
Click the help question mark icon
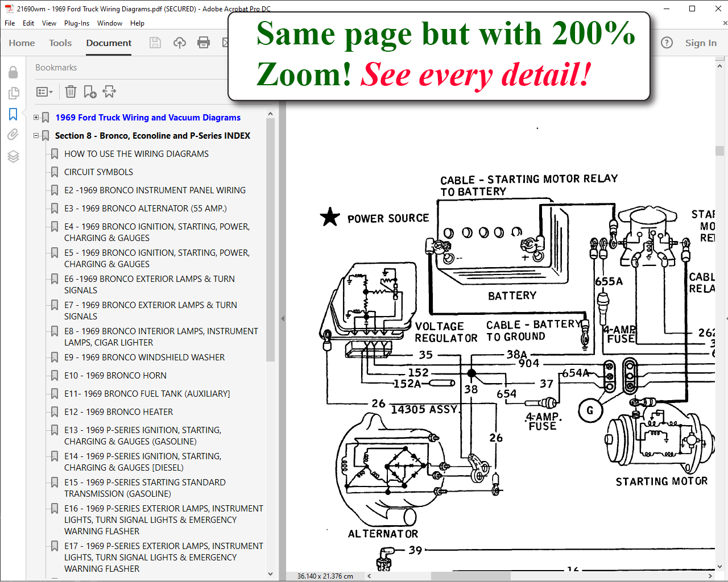(x=667, y=43)
